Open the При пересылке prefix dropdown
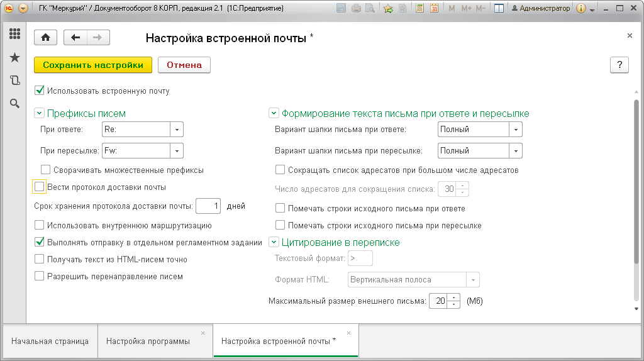Viewport: 644px width, 361px height. 177,151
